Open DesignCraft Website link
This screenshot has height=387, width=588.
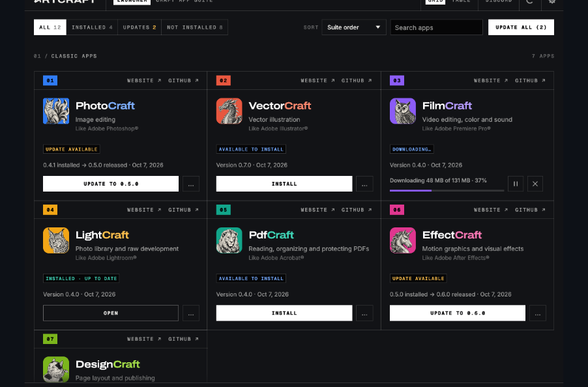click(144, 339)
